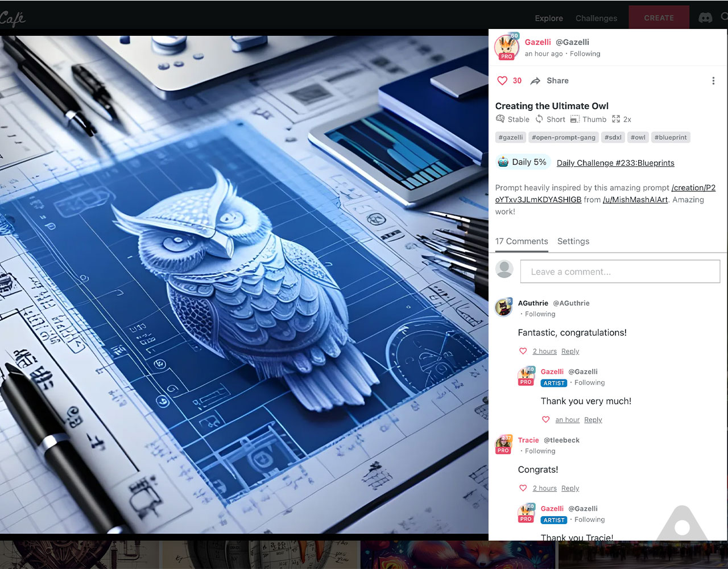Like the post with heart icon
This screenshot has width=728, height=569.
click(502, 81)
